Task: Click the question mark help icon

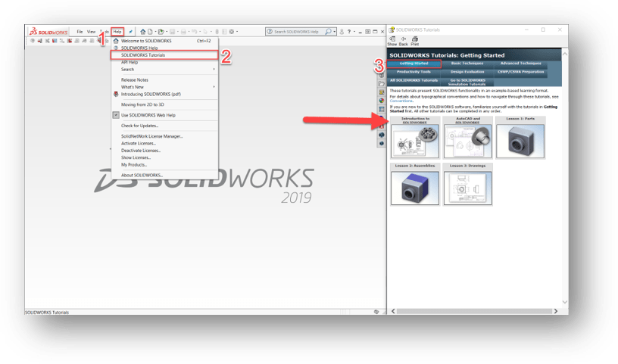Action: [348, 32]
